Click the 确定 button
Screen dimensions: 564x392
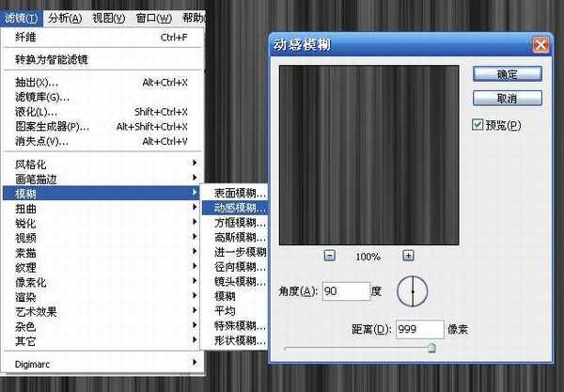coord(507,73)
